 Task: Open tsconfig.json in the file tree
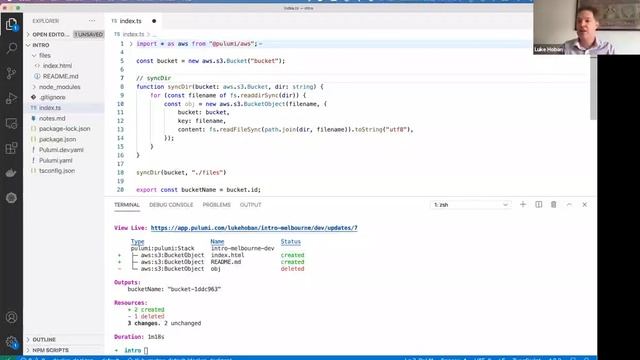tap(57, 171)
